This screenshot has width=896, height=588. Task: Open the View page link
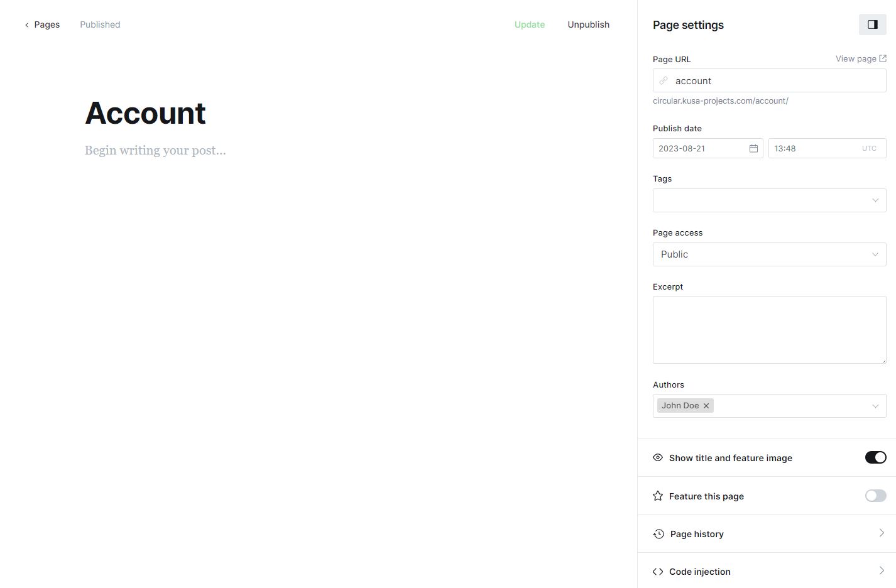[x=856, y=58]
